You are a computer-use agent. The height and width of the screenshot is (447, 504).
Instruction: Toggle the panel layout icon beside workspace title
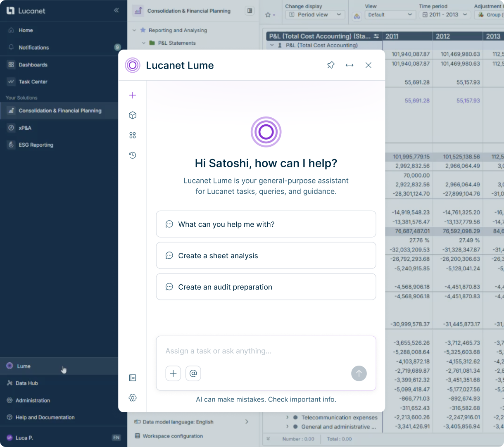point(250,11)
